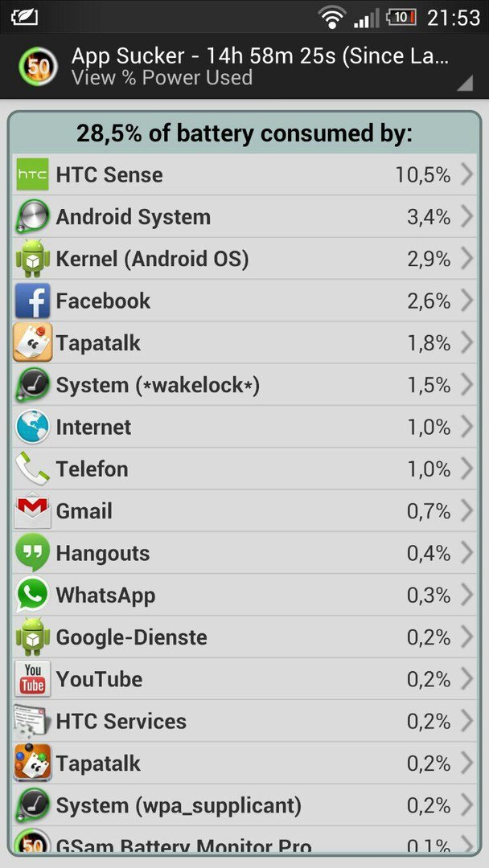Tap the Gmail envelope icon

pyautogui.click(x=32, y=511)
